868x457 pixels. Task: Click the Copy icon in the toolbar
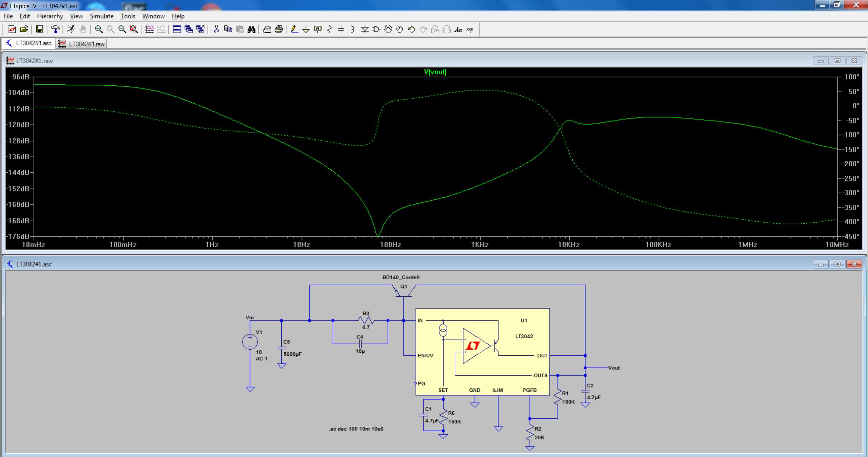point(228,29)
